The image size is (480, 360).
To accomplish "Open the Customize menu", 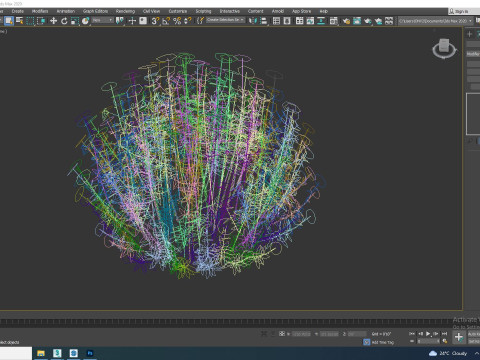I will (178, 11).
